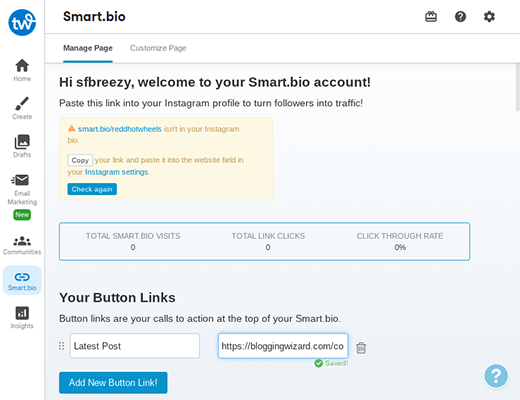Open the Create brush tool
This screenshot has width=520, height=400.
tap(22, 108)
